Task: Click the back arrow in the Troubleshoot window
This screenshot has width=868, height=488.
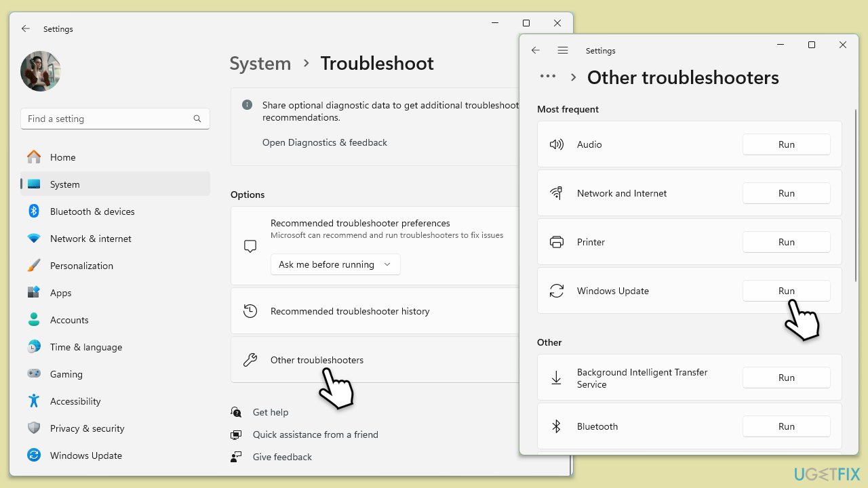Action: click(x=26, y=28)
